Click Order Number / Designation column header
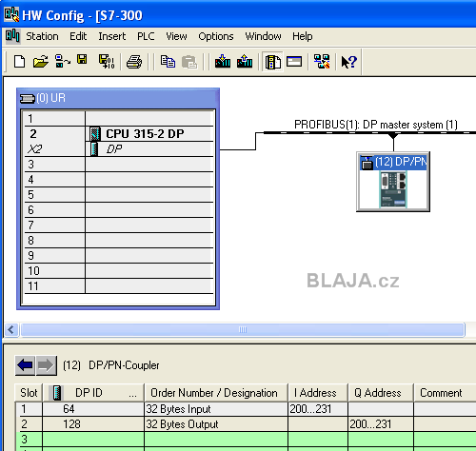Screen dimensions: 476x451 click(216, 393)
